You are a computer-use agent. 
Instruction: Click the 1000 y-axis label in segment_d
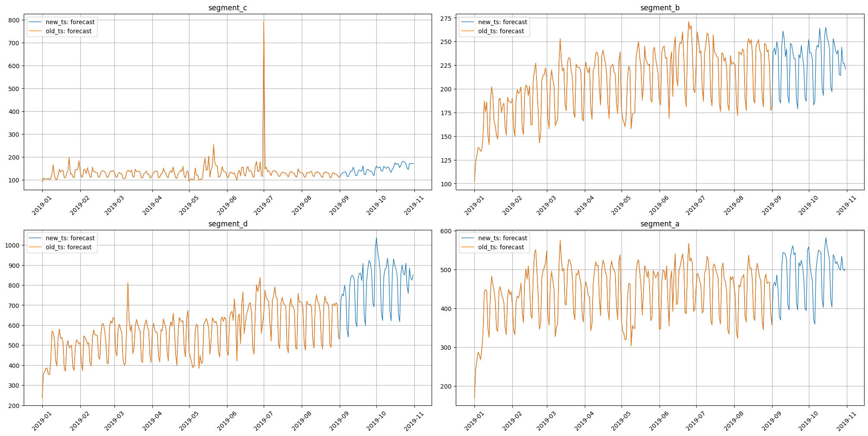[12, 245]
